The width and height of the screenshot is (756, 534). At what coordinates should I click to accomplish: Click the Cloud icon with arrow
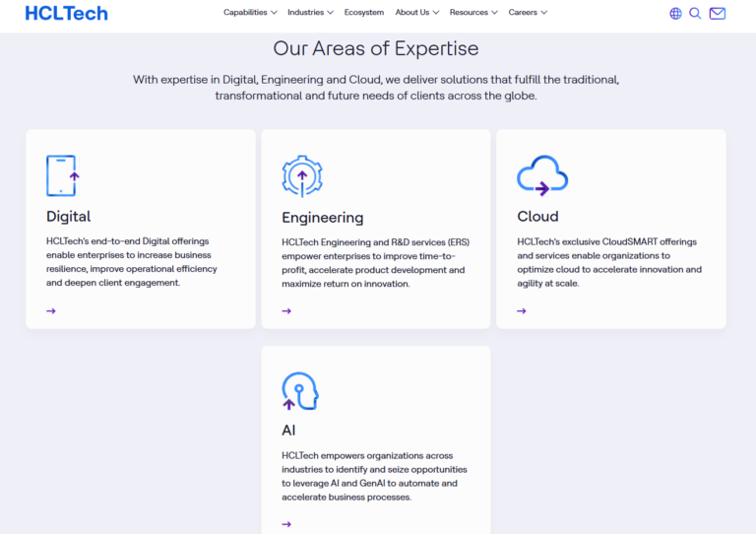[x=542, y=175]
